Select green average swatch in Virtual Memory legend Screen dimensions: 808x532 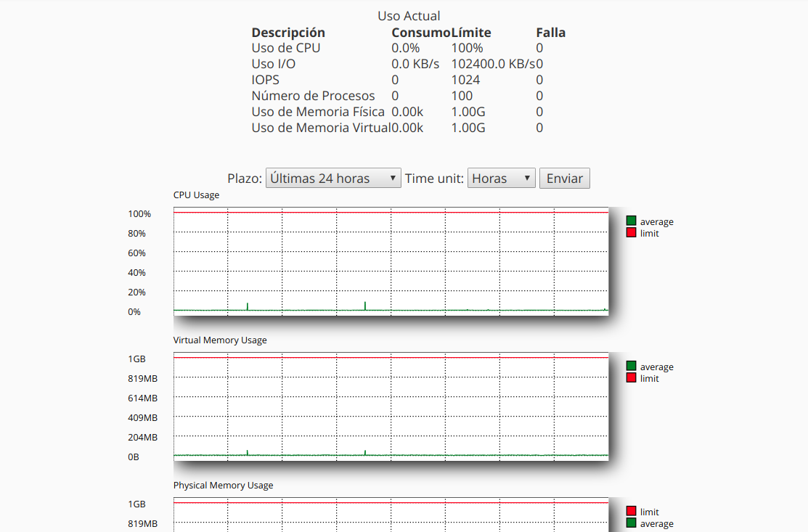click(631, 367)
